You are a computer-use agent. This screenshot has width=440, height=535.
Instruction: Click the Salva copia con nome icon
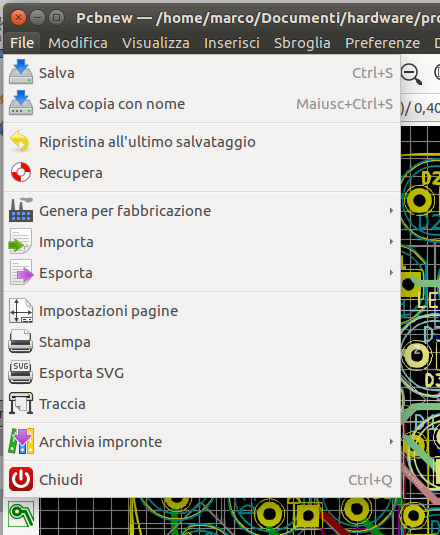pyautogui.click(x=21, y=103)
